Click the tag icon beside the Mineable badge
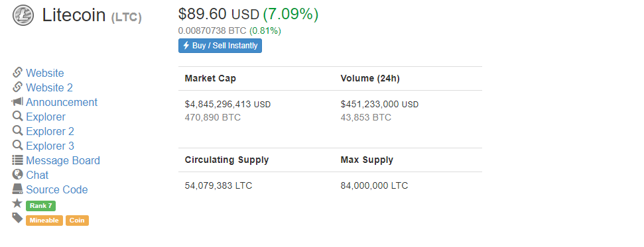644x247 pixels. [17, 218]
